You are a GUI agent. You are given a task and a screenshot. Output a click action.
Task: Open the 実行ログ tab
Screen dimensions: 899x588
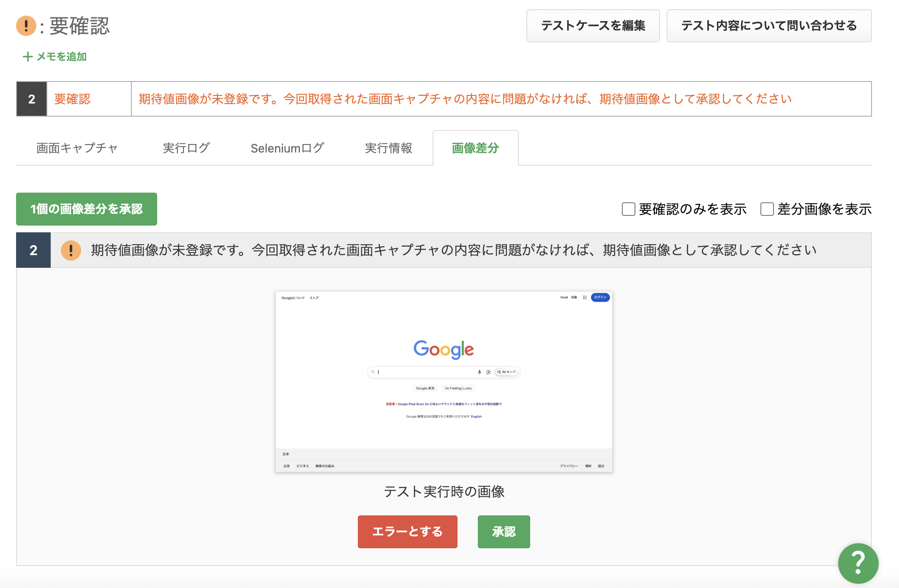tap(186, 148)
